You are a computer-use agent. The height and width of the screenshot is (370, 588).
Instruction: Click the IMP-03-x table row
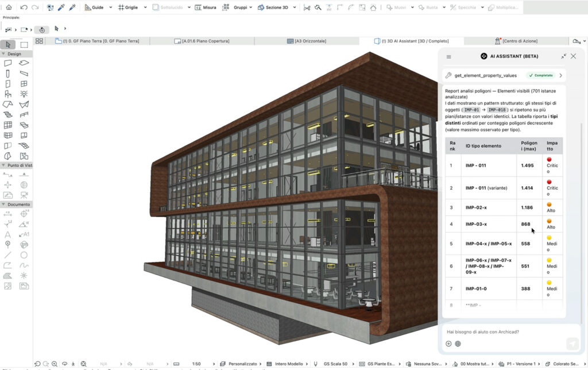[504, 224]
